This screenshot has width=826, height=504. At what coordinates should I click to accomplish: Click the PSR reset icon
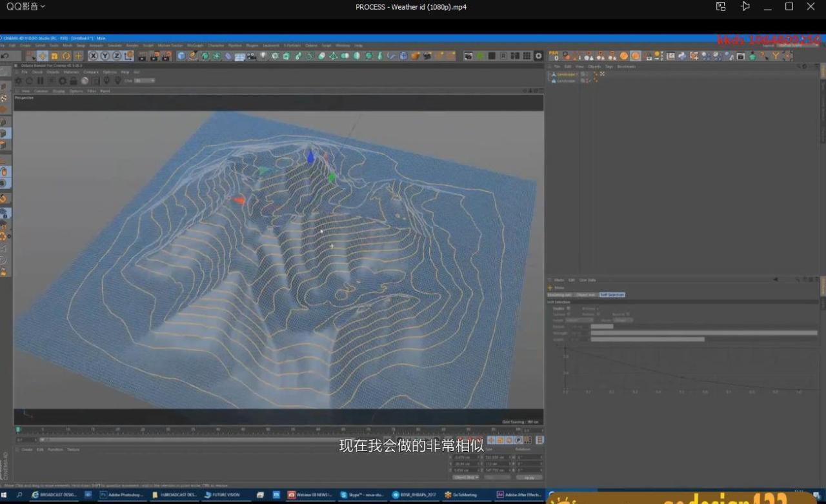click(x=553, y=55)
